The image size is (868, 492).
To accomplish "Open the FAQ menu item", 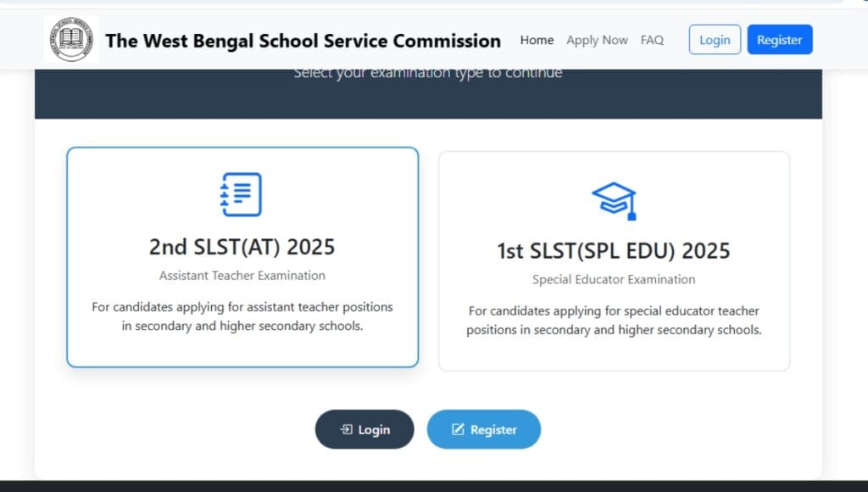I will tap(652, 40).
